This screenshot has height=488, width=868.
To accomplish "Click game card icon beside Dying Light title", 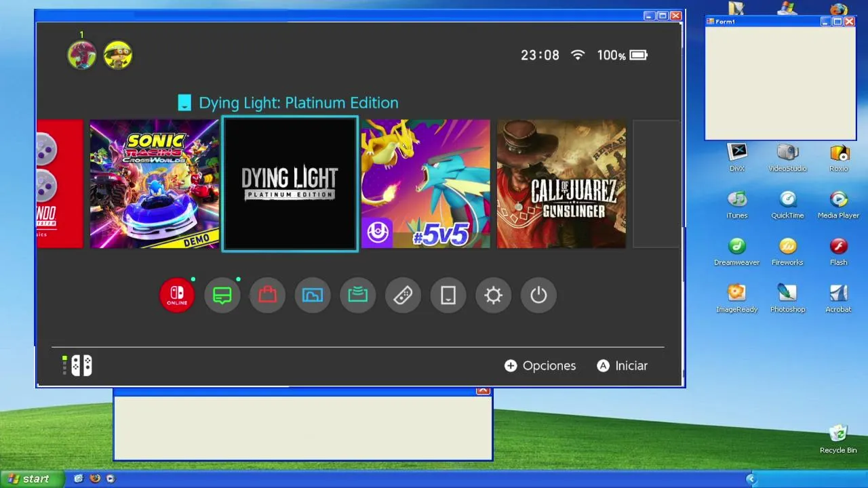I will pyautogui.click(x=184, y=102).
